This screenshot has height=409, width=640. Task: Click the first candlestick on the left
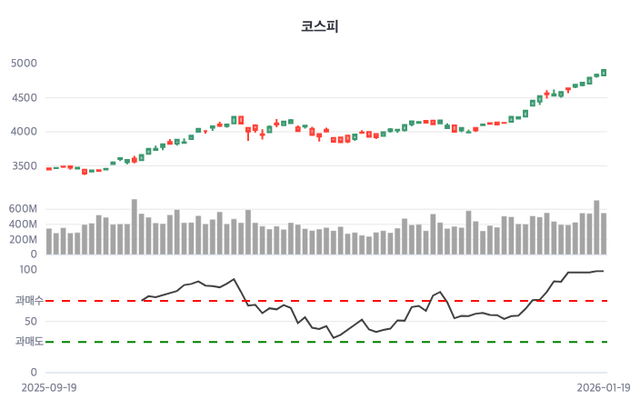[x=49, y=169]
